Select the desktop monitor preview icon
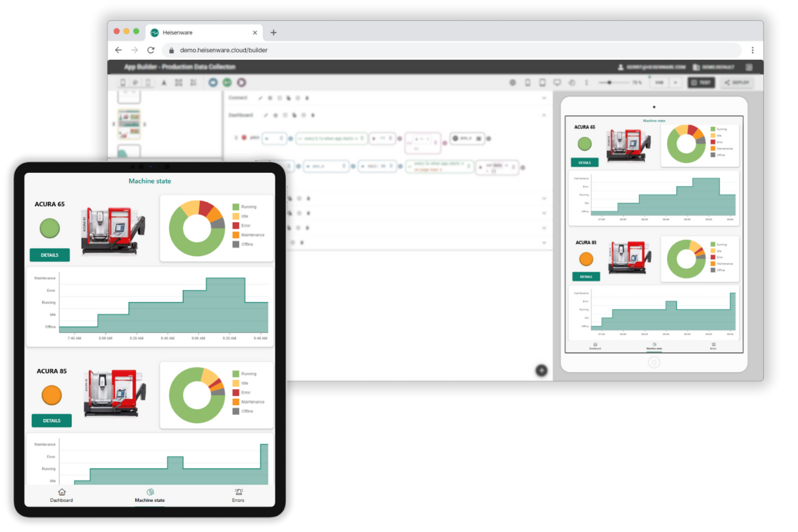This screenshot has height=532, width=798. coord(557,82)
